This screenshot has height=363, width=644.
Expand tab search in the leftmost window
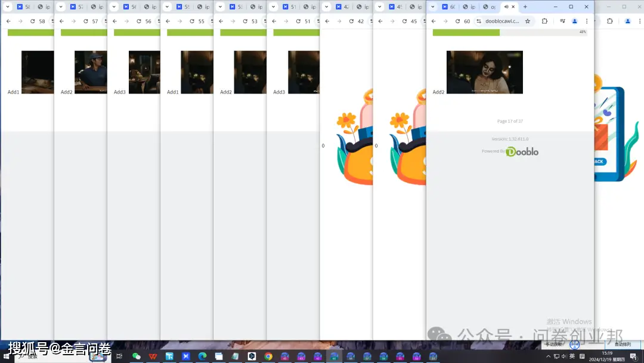point(8,7)
